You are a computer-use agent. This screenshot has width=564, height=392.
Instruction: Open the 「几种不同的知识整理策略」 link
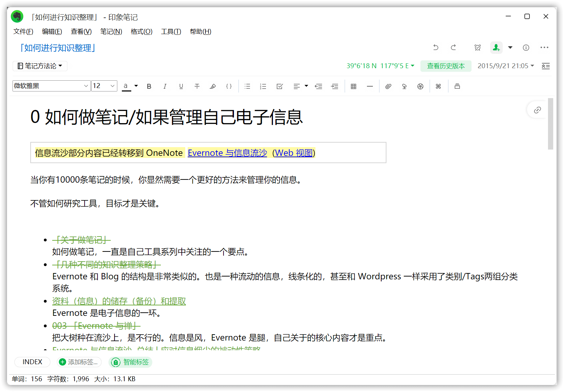(x=107, y=265)
